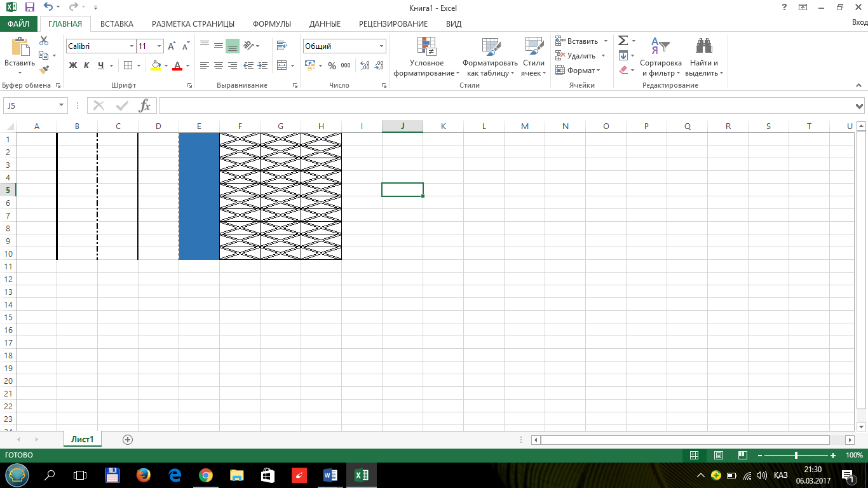868x488 pixels.
Task: Switch to the ФОРМУЛЫ tab
Action: click(272, 24)
